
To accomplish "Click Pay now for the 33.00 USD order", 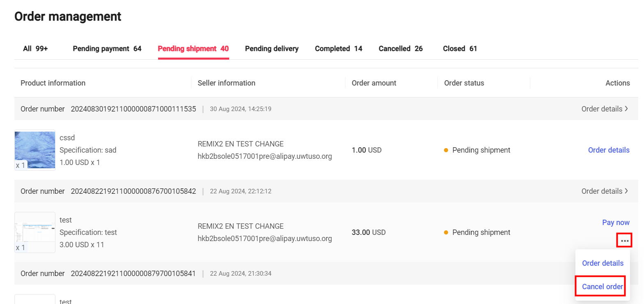I will pyautogui.click(x=615, y=223).
